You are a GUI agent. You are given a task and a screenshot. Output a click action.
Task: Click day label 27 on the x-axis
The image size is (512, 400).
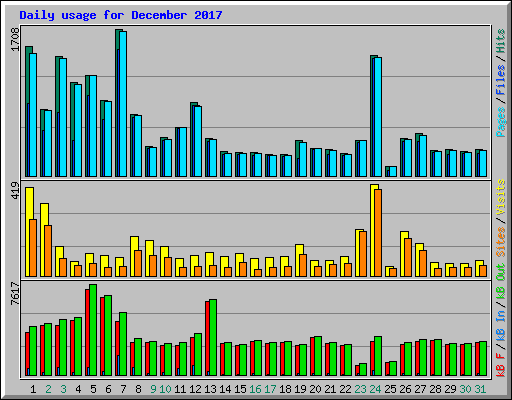(x=420, y=389)
